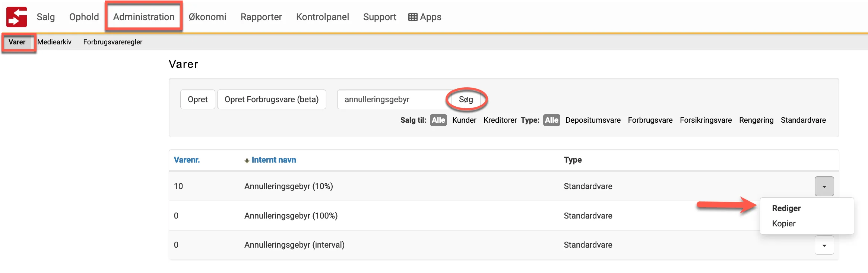Viewport: 868px width, 273px height.
Task: Focus the annulleringsgebyr search field
Action: [x=391, y=100]
